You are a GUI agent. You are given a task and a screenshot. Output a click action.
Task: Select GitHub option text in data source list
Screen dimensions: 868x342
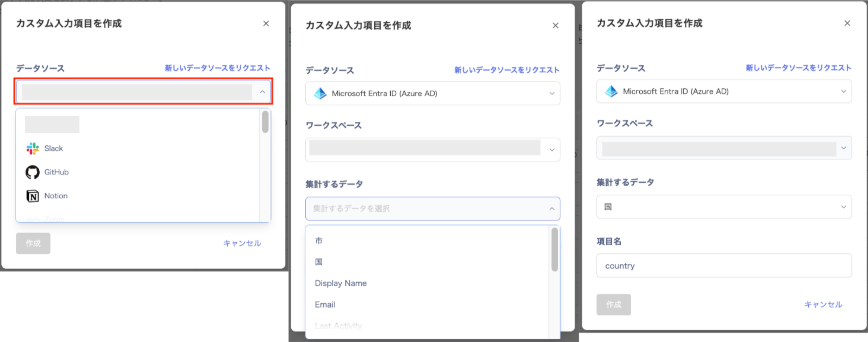point(56,172)
